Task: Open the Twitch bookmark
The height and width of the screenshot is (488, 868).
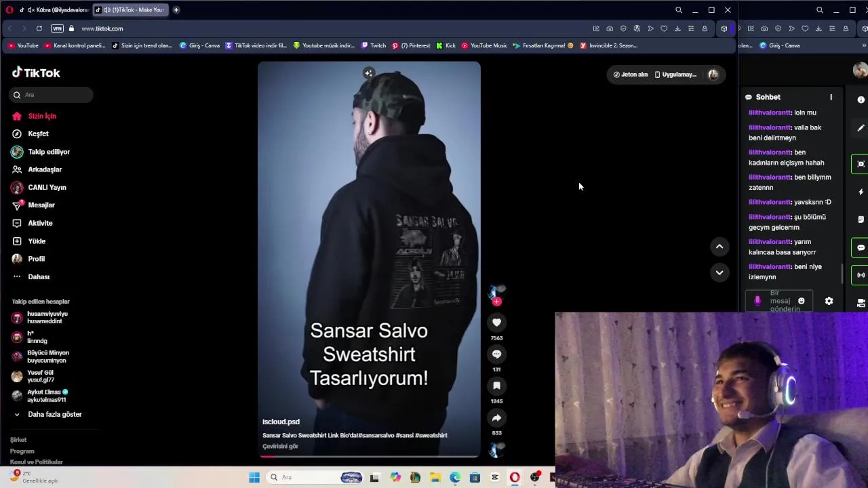Action: [x=374, y=45]
